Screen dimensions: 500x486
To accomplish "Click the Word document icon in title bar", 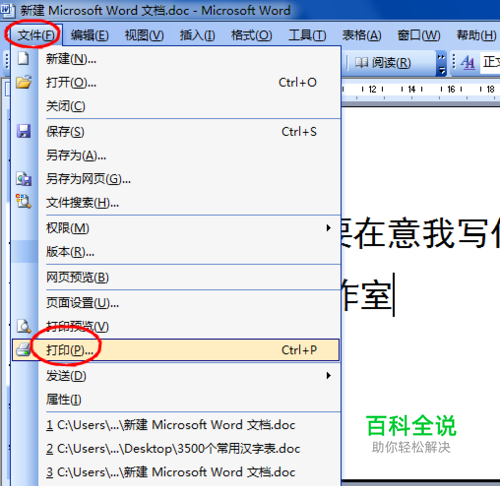I will 7,10.
